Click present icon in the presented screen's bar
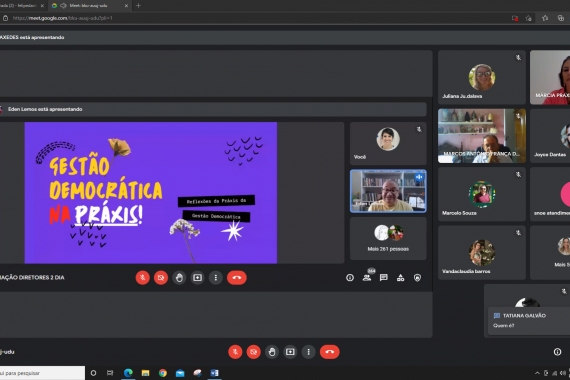 197,278
